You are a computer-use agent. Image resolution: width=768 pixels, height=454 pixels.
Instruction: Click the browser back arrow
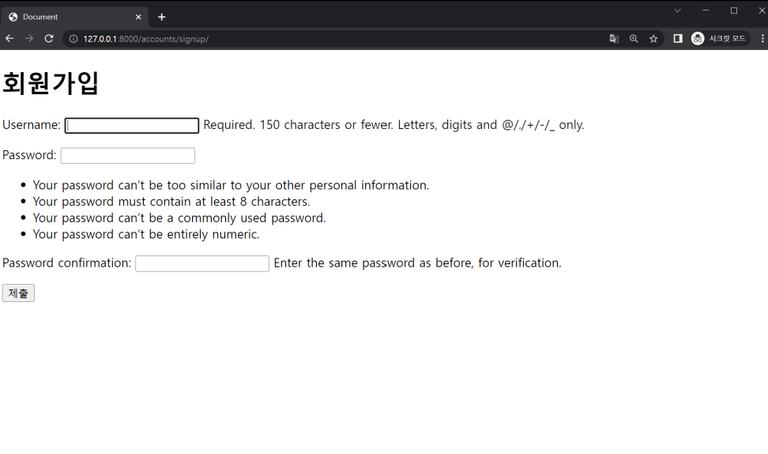point(10,39)
